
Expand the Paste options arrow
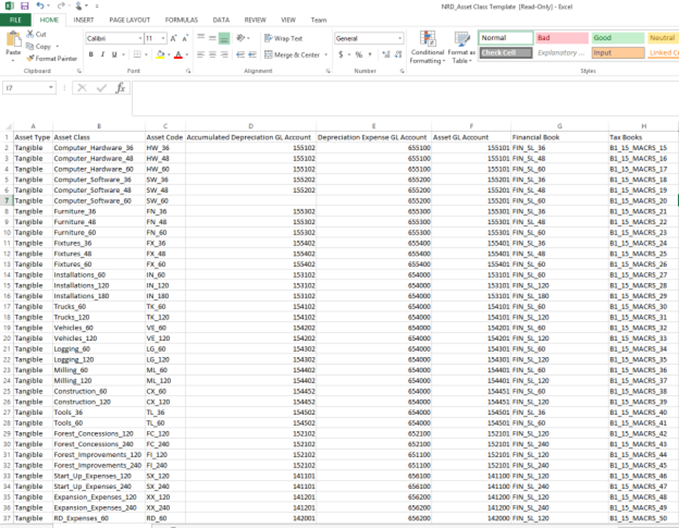click(13, 59)
